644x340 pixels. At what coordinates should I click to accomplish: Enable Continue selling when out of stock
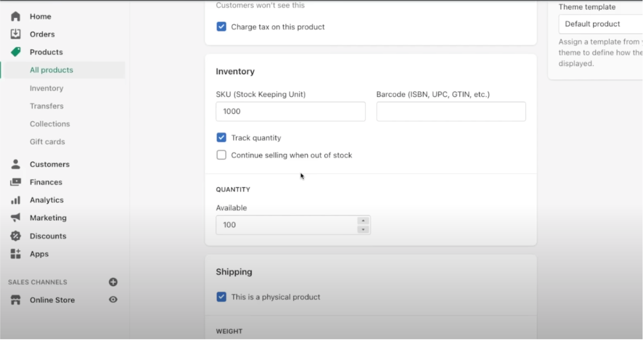[x=221, y=155]
